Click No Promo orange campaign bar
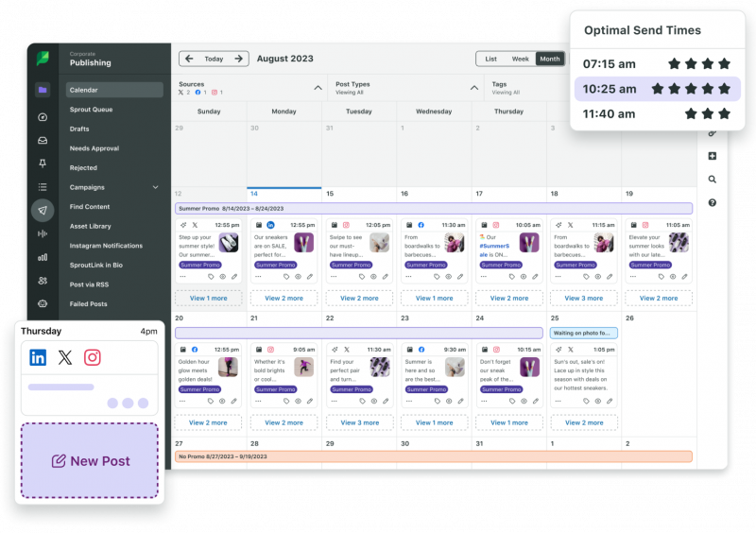The image size is (756, 533). coord(434,456)
